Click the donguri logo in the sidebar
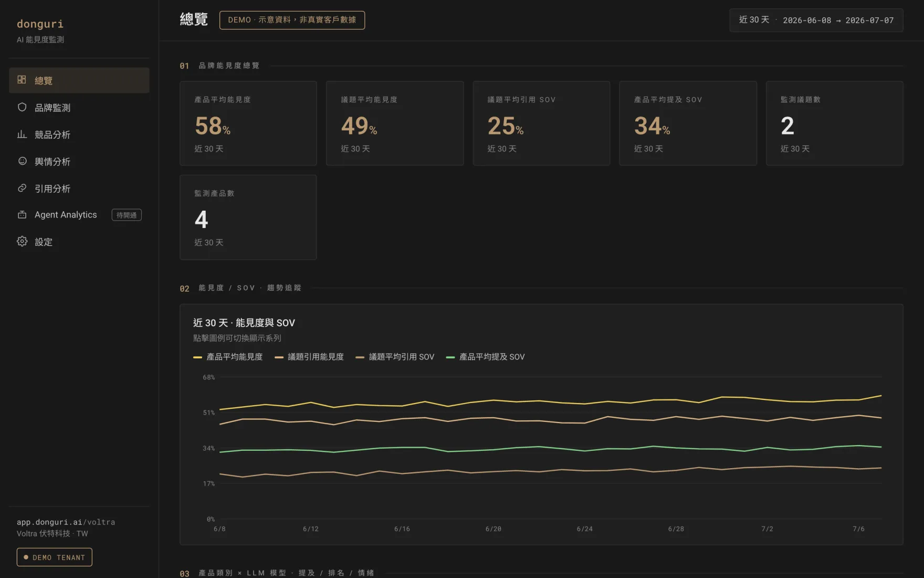 coord(40,24)
